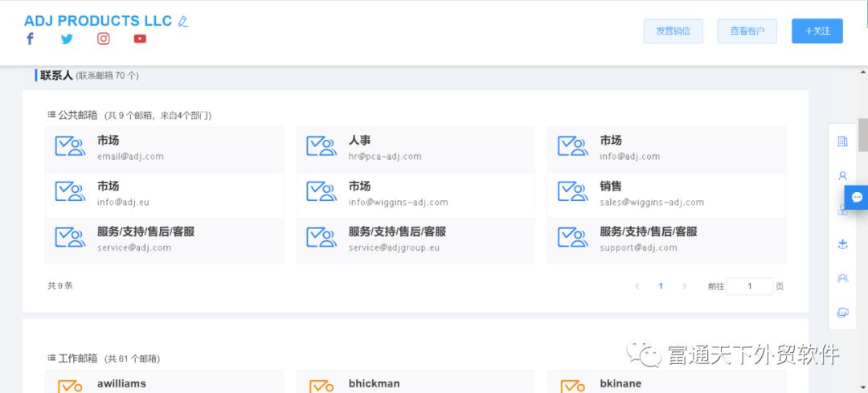Edit the company name with the pencil icon

183,22
